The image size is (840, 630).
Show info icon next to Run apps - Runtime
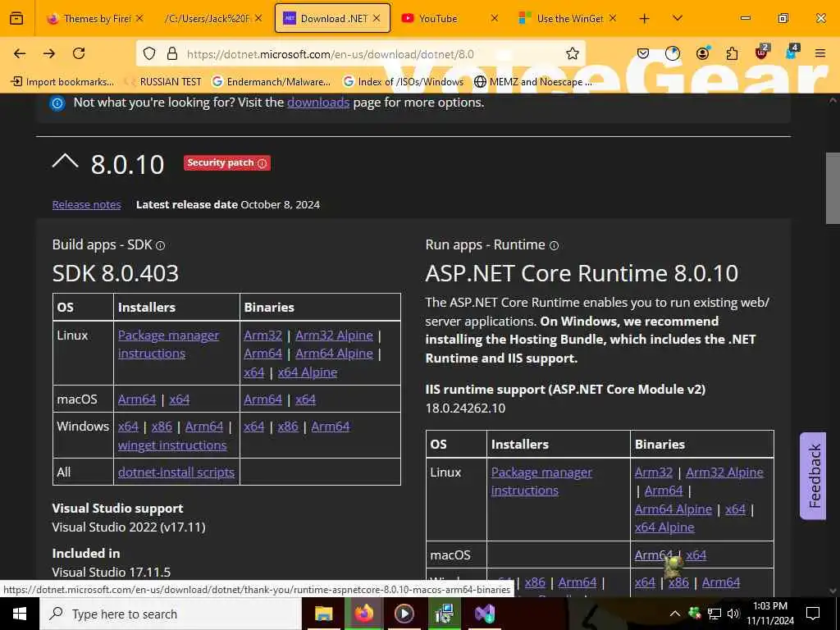554,245
